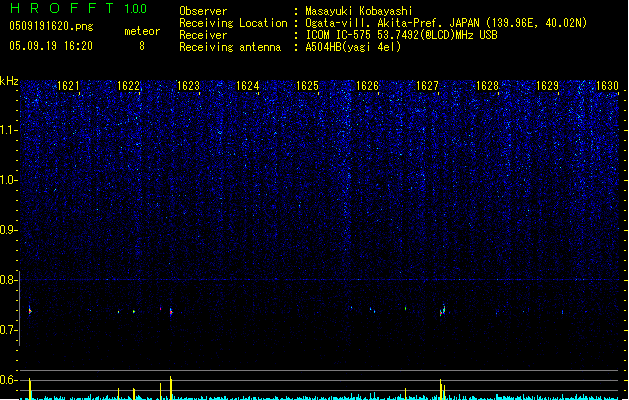This screenshot has width=629, height=400.
Task: Click the yellow power spike just after 1627
Action: click(441, 389)
